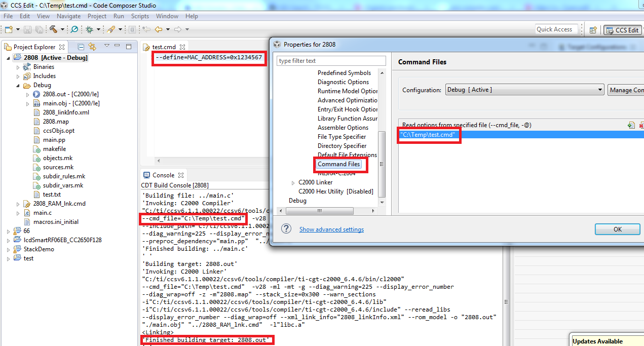Select Predefined Symbols in the properties tree
This screenshot has height=346, width=644.
(x=344, y=73)
